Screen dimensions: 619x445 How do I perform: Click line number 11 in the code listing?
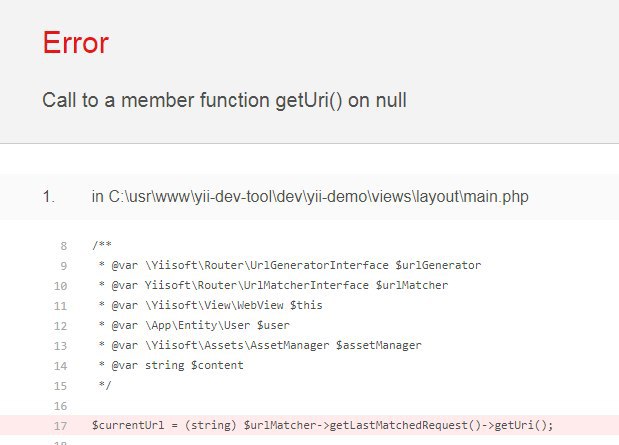(x=60, y=306)
